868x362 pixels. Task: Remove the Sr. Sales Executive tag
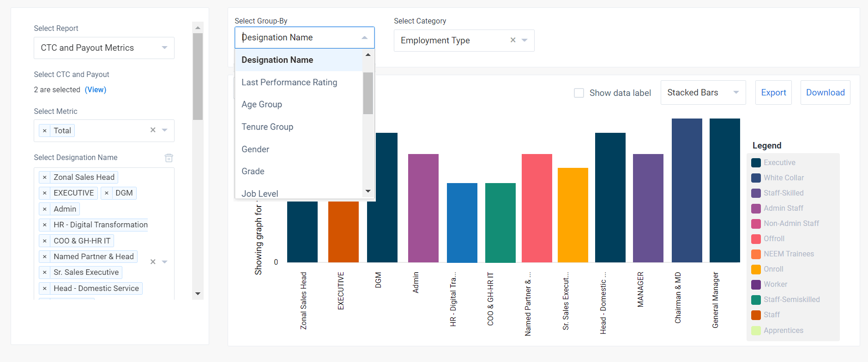point(44,273)
